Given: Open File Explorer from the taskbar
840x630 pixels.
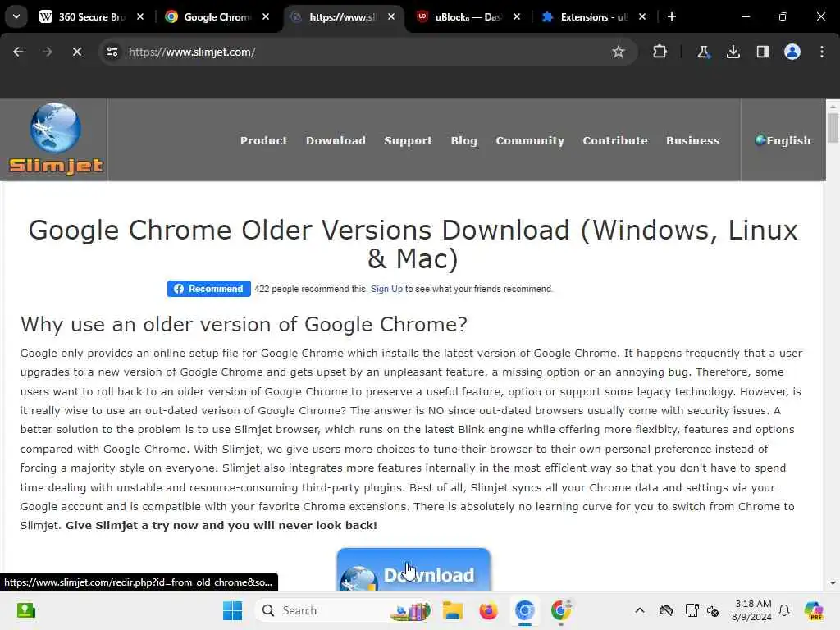Looking at the screenshot, I should (453, 610).
